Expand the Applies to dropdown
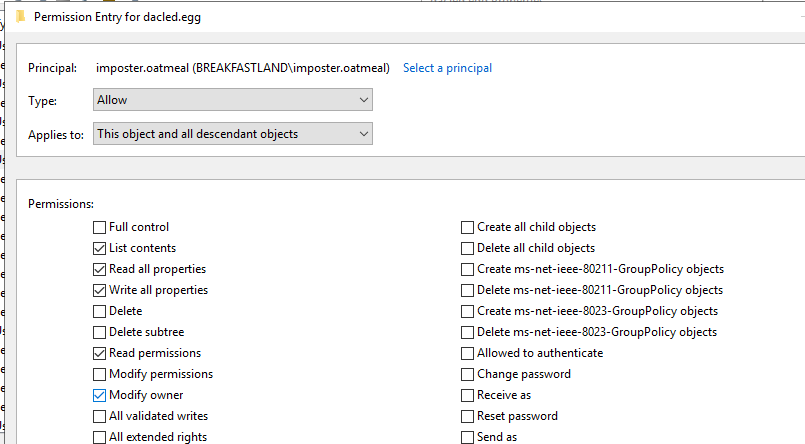 (x=232, y=134)
